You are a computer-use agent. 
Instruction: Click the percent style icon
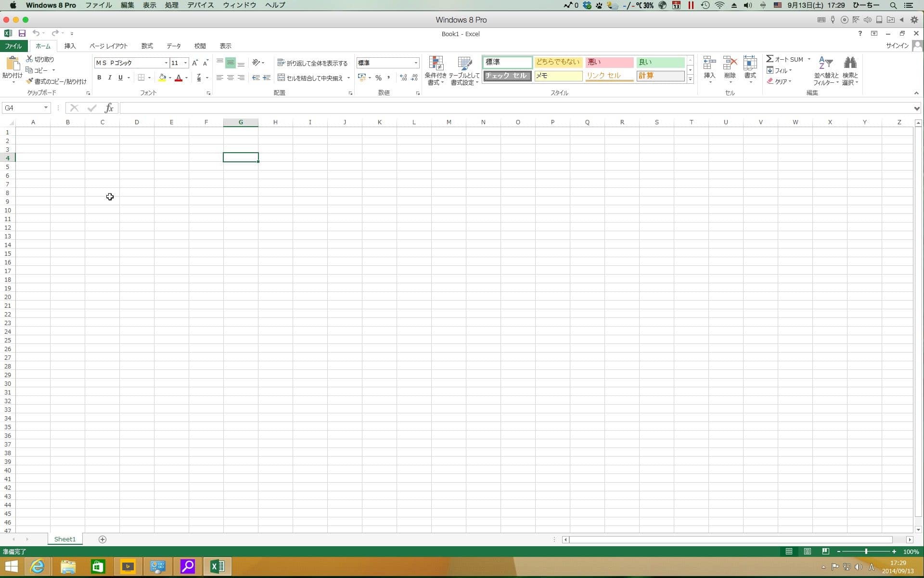coord(378,78)
